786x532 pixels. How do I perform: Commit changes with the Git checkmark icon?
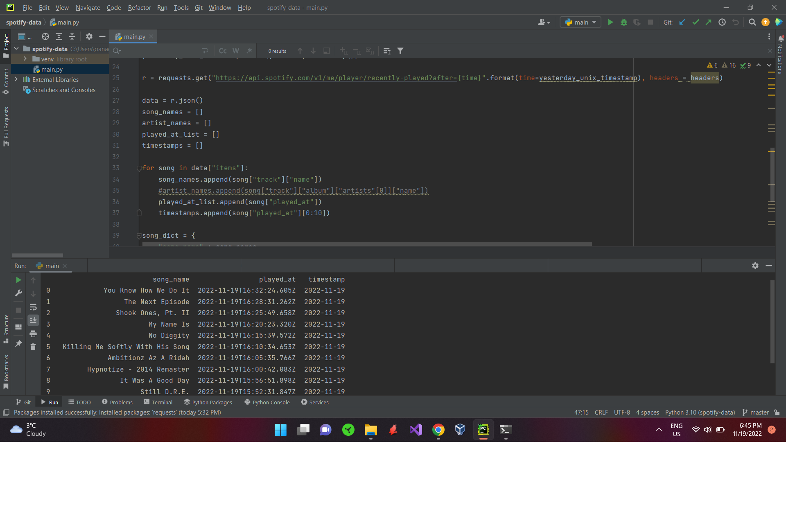click(x=696, y=22)
